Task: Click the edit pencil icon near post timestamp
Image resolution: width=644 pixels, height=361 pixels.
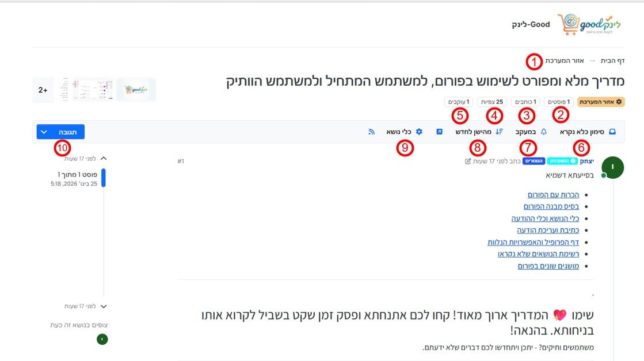Action: (x=468, y=161)
